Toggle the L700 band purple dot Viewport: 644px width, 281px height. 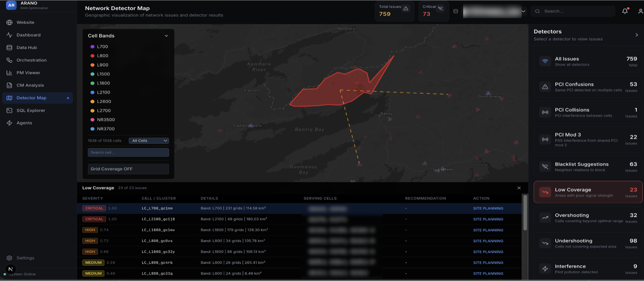click(92, 46)
